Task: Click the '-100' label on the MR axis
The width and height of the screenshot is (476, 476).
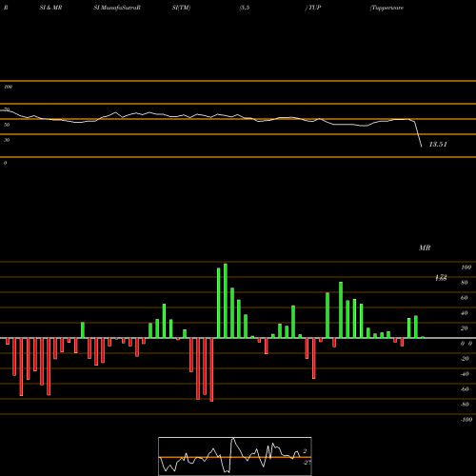Action: click(x=466, y=420)
